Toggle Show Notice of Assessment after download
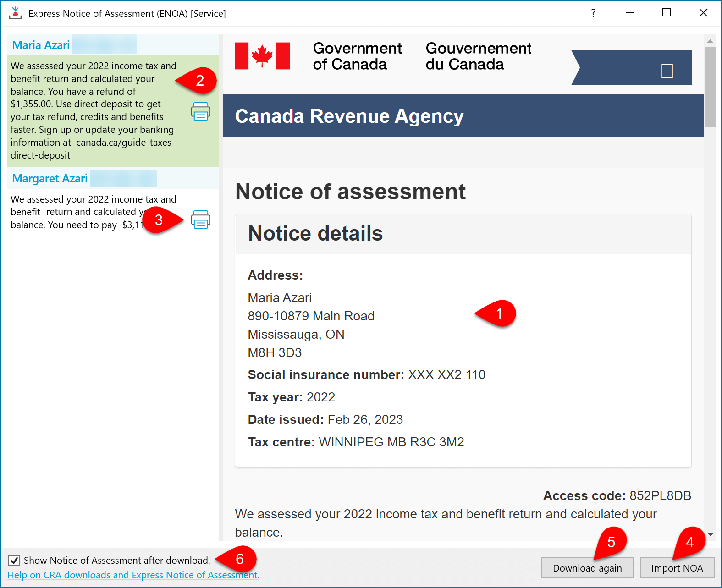This screenshot has width=722, height=588. pyautogui.click(x=14, y=560)
